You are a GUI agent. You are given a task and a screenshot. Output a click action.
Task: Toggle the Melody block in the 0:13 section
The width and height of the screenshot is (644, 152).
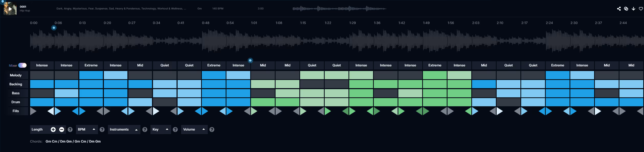(x=91, y=75)
